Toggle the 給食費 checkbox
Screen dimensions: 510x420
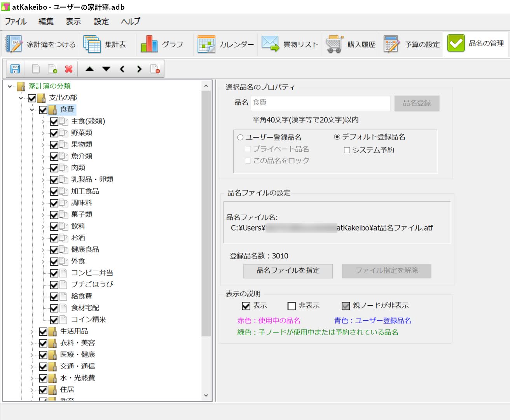tap(54, 297)
